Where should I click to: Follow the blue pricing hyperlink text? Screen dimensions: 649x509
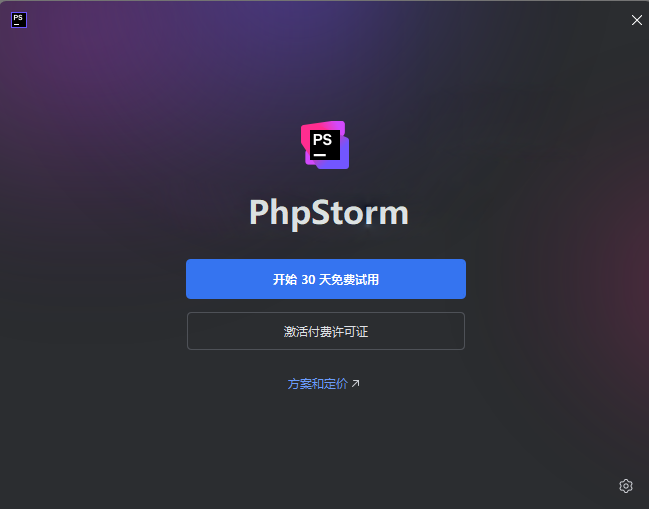pyautogui.click(x=317, y=384)
